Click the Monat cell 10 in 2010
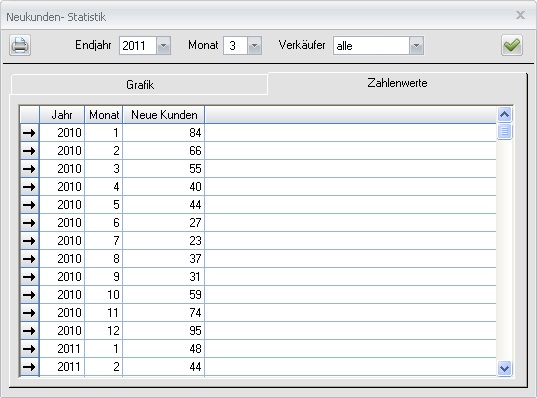Viewport: 537px width, 398px height. coord(104,295)
